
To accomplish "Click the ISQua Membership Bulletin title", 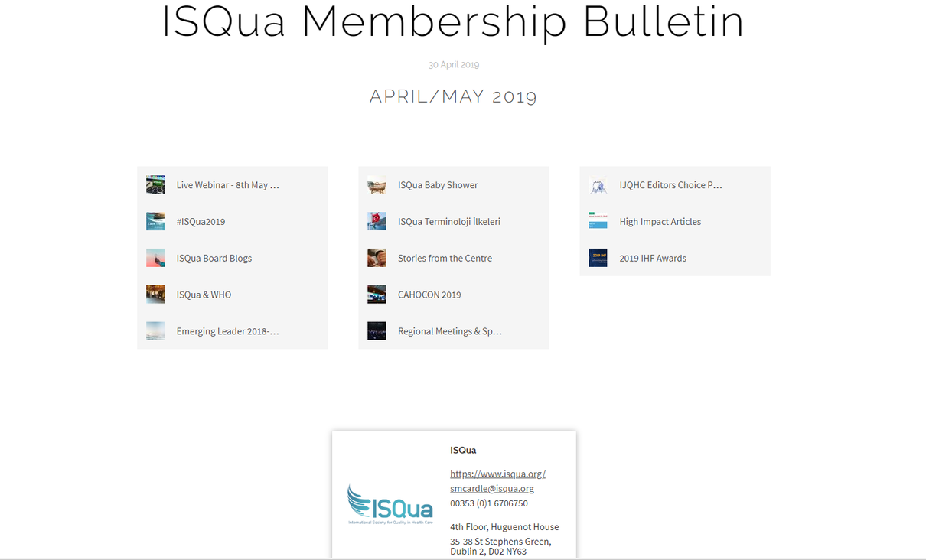I will point(453,21).
